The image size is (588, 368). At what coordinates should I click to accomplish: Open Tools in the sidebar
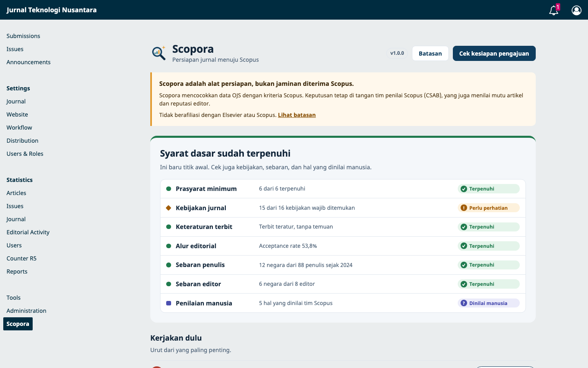13,298
